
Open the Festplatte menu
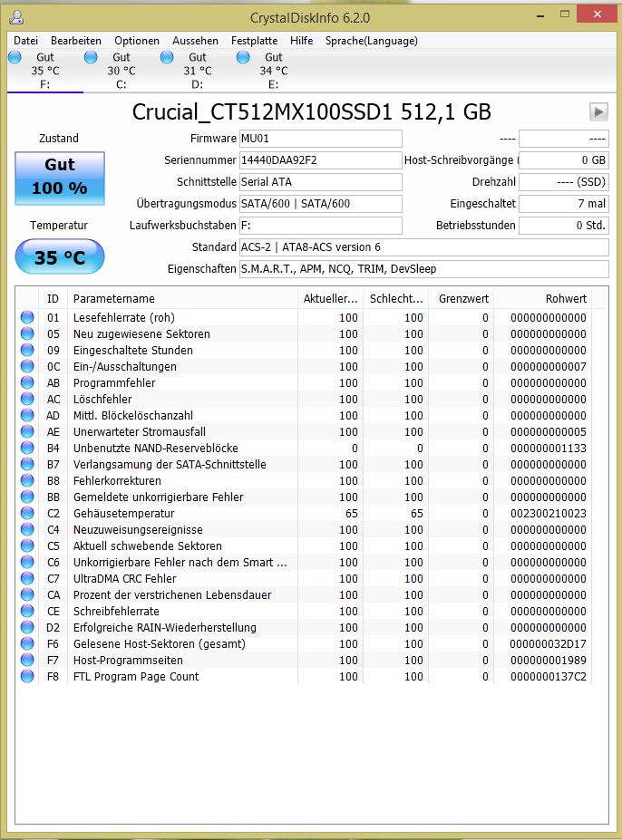point(254,41)
